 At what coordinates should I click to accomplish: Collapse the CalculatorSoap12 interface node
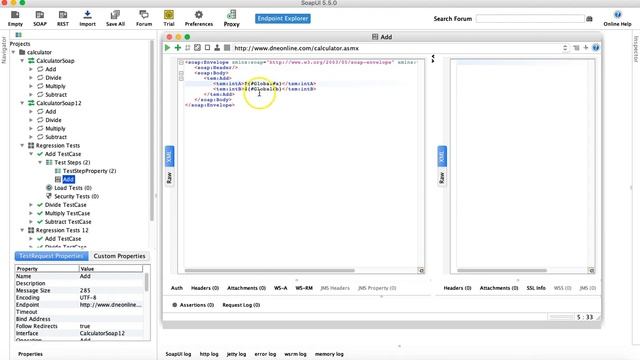click(x=22, y=103)
